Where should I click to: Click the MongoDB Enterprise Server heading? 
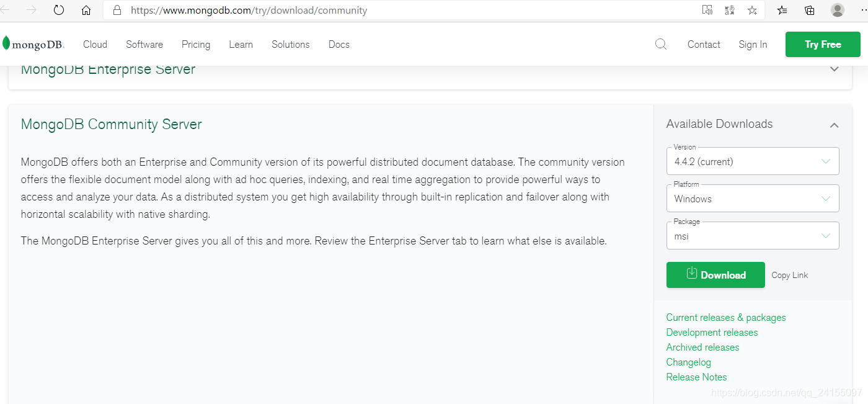pyautogui.click(x=108, y=70)
